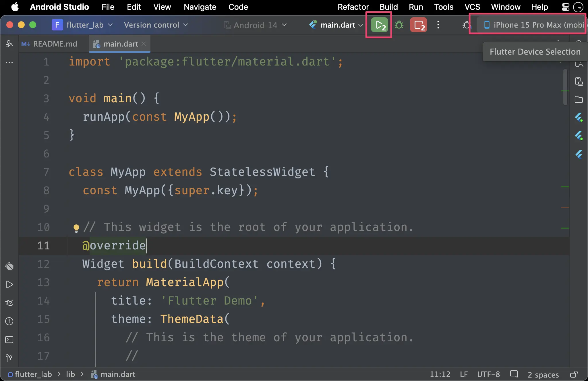Open the Code menu

[x=238, y=7]
